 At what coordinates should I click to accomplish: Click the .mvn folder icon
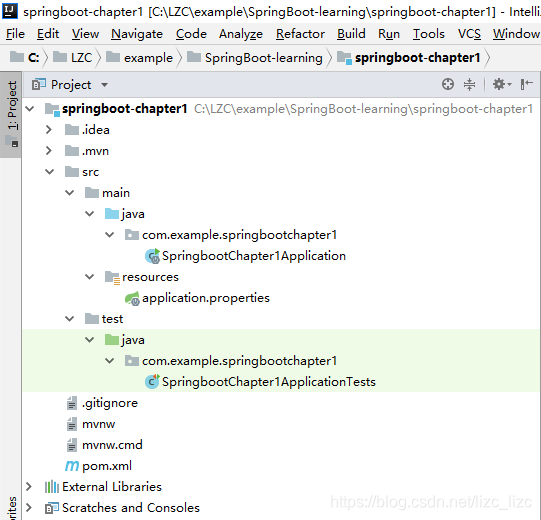click(x=72, y=151)
